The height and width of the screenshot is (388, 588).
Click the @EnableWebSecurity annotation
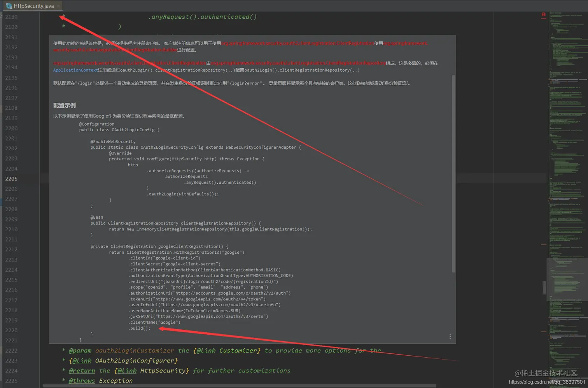pyautogui.click(x=113, y=142)
